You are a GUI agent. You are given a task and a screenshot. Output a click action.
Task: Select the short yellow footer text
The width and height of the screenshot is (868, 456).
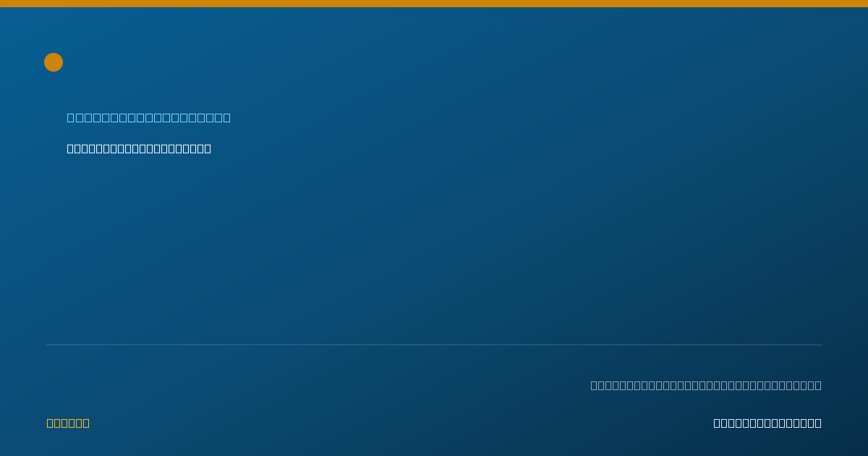point(68,423)
